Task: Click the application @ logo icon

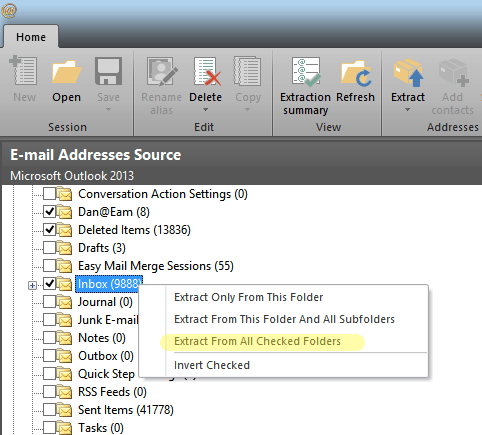Action: coord(8,10)
